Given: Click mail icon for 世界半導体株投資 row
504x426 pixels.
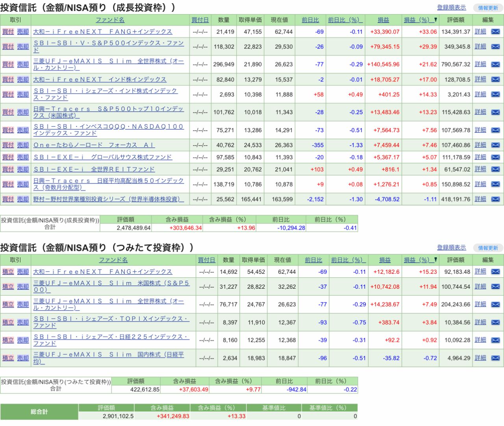Looking at the screenshot, I should coord(495,199).
